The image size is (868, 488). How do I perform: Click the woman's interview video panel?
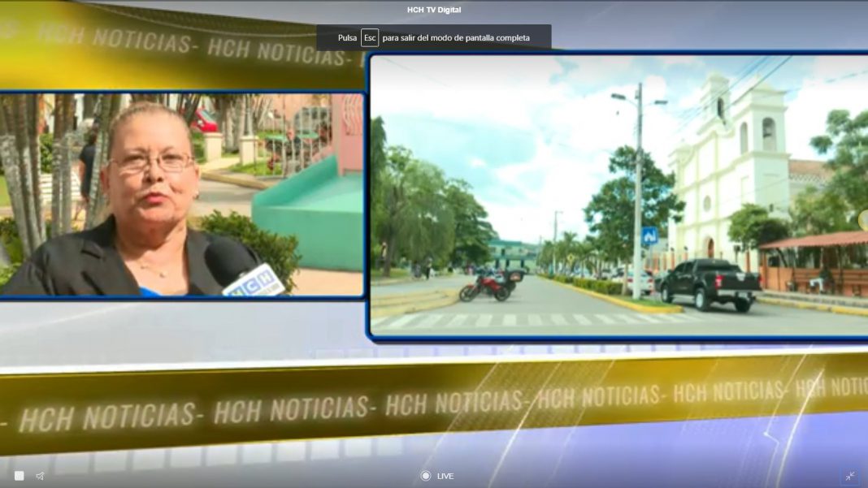tap(180, 195)
